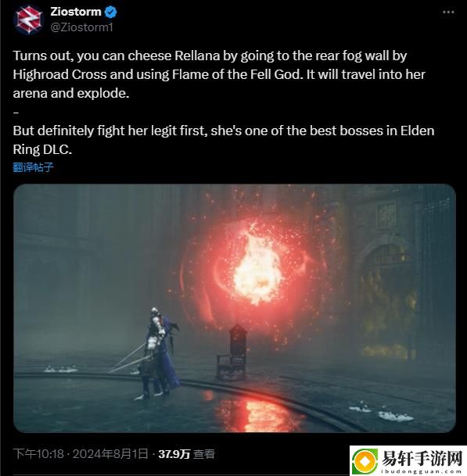467x476 pixels.
Task: Open the three-dot more options menu
Action: pos(448,13)
